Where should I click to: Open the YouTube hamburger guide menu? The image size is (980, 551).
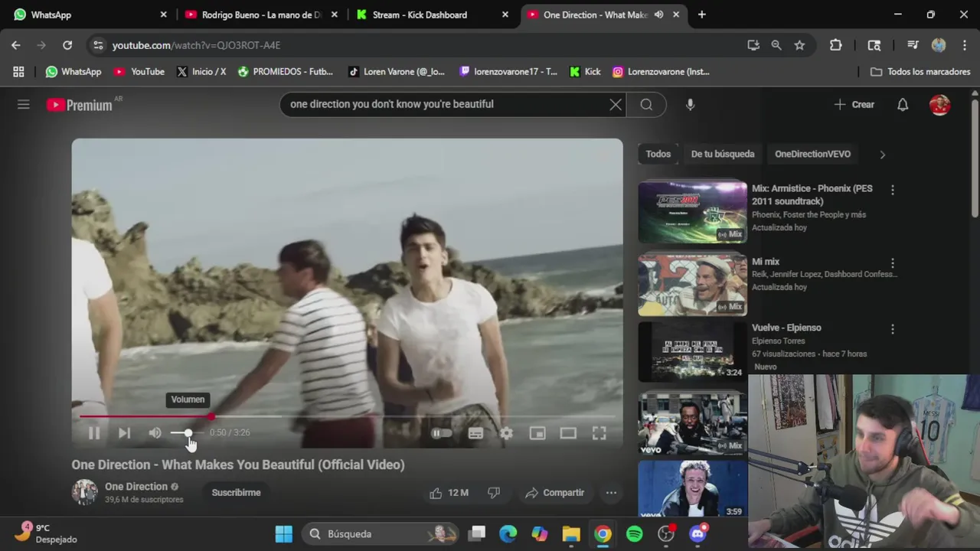[24, 104]
